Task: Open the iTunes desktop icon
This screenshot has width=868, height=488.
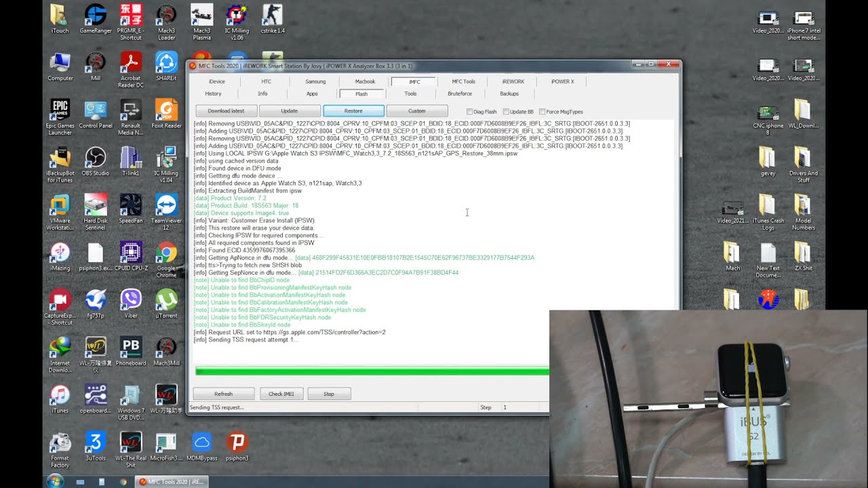Action: 60,399
